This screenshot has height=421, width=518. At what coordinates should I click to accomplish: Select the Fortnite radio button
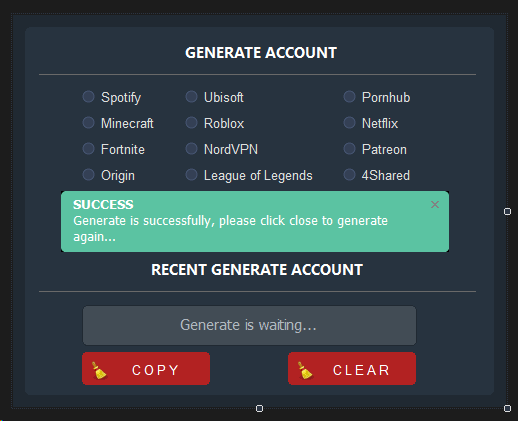(x=88, y=149)
